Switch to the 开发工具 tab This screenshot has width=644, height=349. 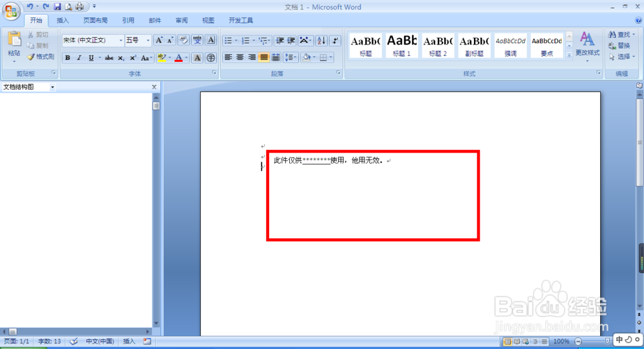click(241, 20)
